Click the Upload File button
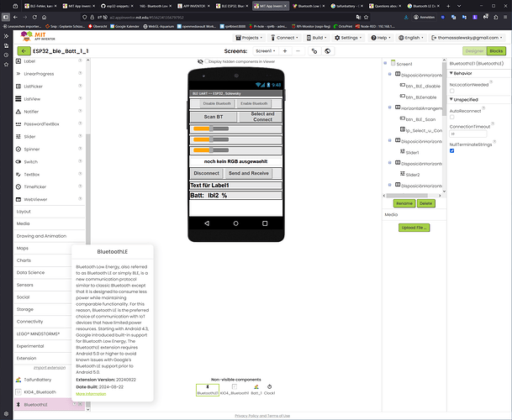Screen dimensions: 512x420 [x=414, y=228]
